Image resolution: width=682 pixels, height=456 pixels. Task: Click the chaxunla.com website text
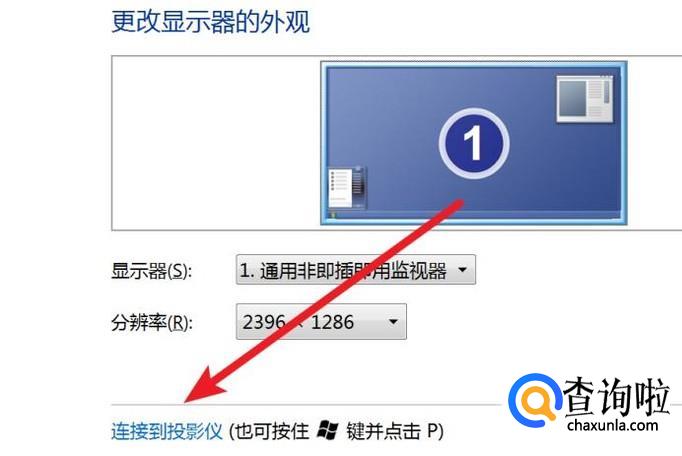[x=612, y=425]
